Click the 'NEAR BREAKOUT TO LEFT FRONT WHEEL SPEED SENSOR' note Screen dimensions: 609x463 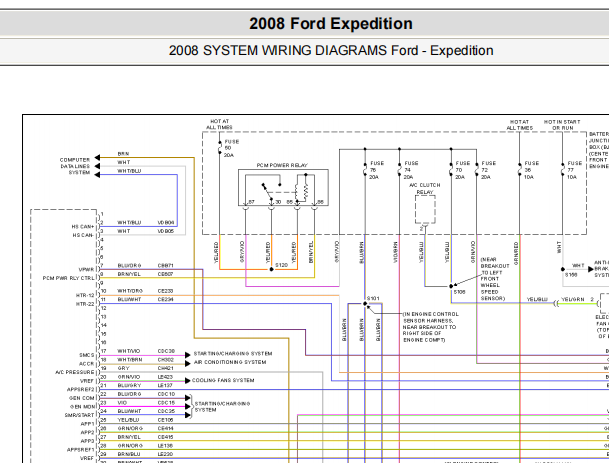(x=495, y=279)
